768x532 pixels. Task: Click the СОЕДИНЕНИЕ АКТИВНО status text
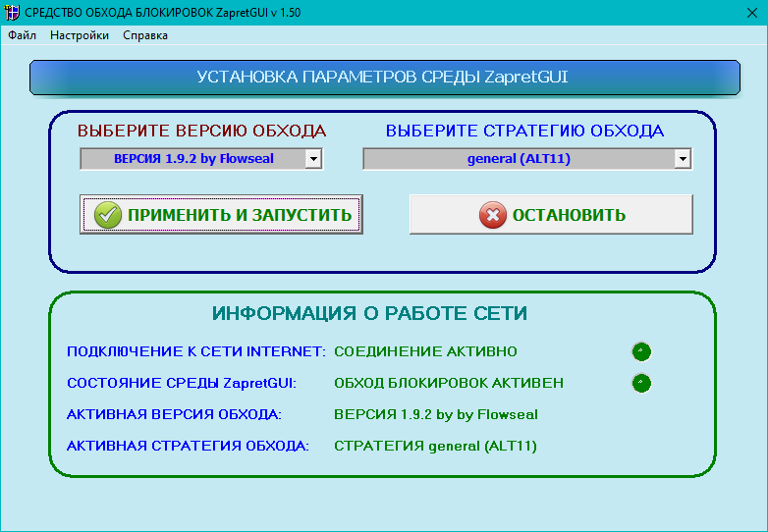pos(425,351)
